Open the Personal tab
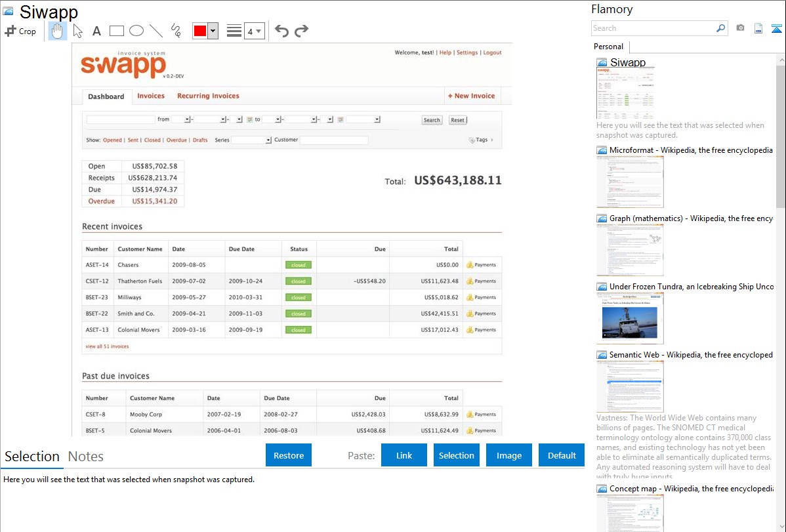This screenshot has height=532, width=786. 608,47
